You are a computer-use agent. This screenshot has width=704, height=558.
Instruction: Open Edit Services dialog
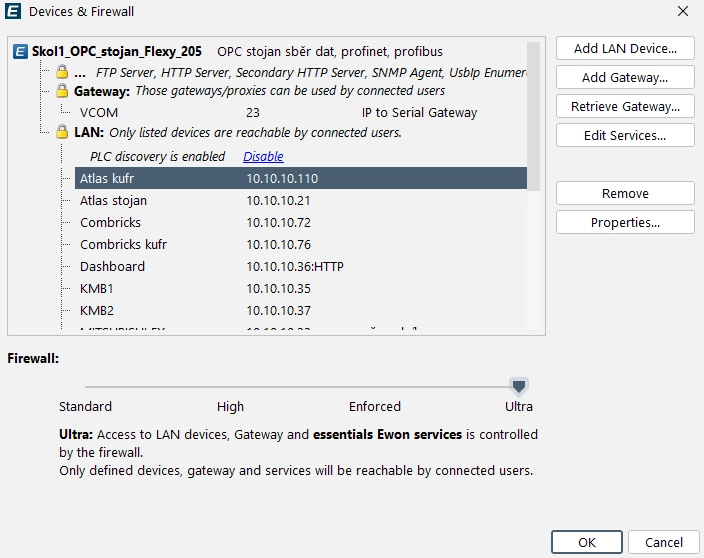click(625, 136)
